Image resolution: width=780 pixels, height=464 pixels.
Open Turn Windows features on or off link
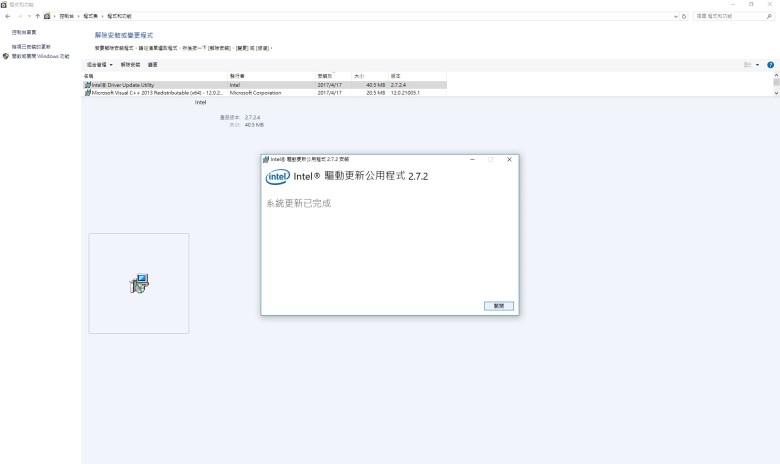coord(40,57)
